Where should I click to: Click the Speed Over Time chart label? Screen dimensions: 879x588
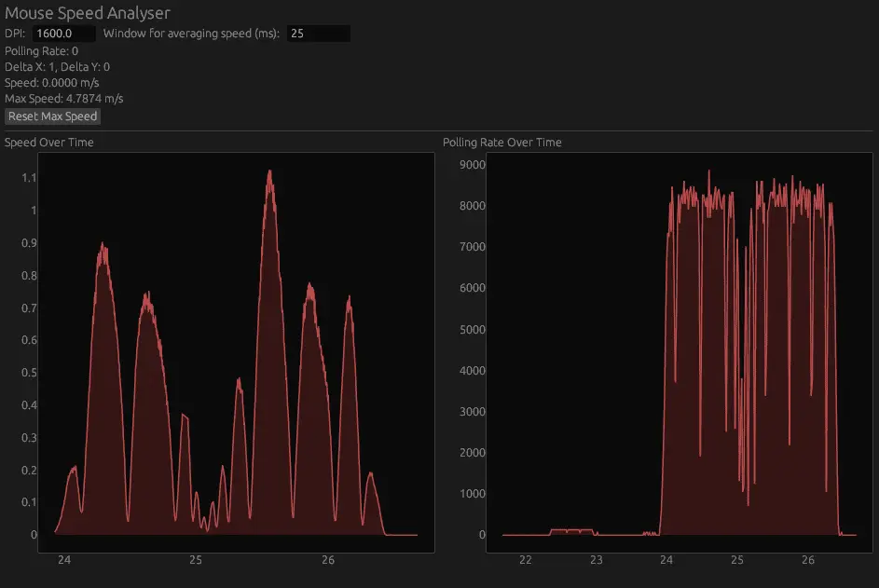click(x=49, y=142)
